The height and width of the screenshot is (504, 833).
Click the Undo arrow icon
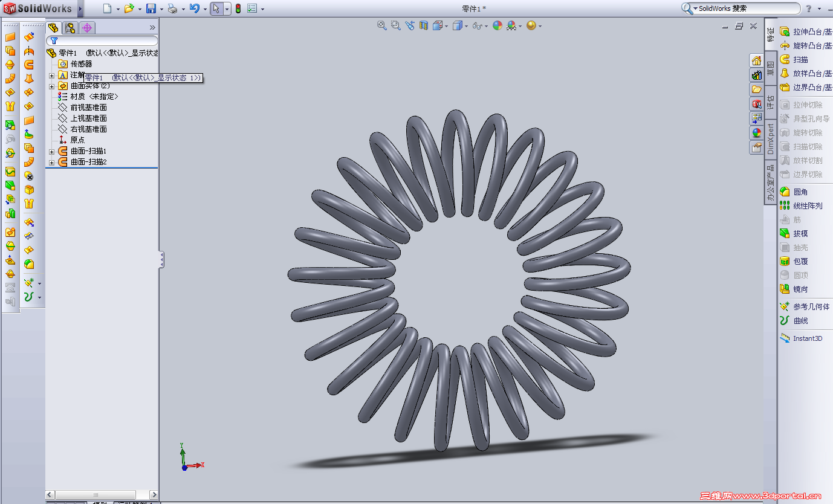click(194, 8)
